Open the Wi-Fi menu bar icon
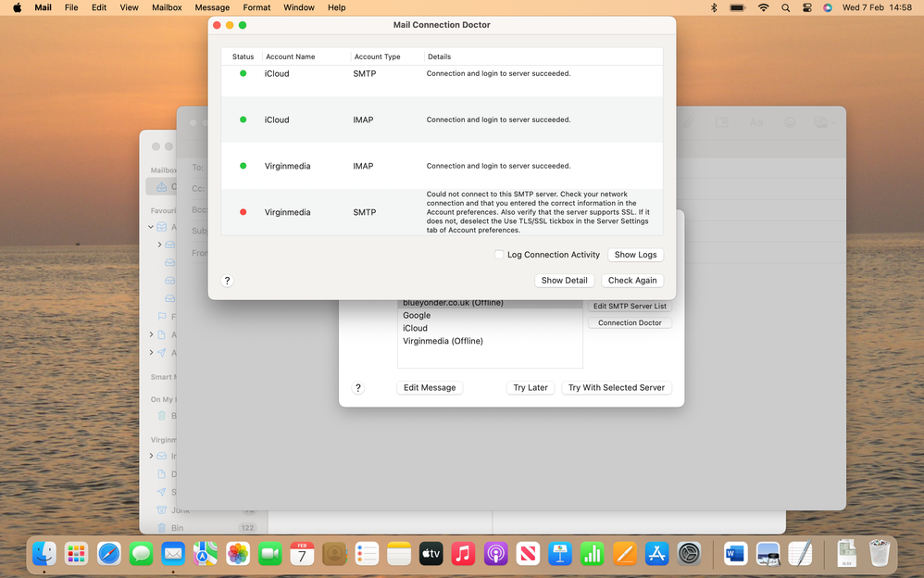 tap(763, 7)
